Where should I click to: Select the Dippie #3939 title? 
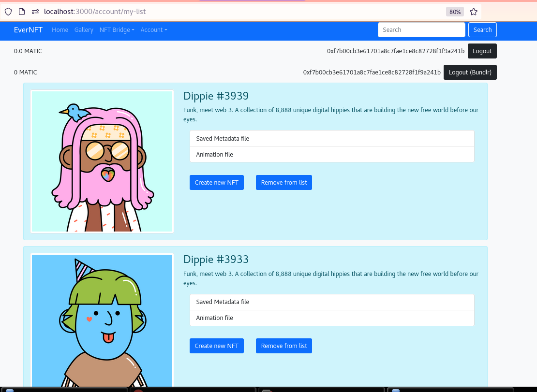coord(216,96)
